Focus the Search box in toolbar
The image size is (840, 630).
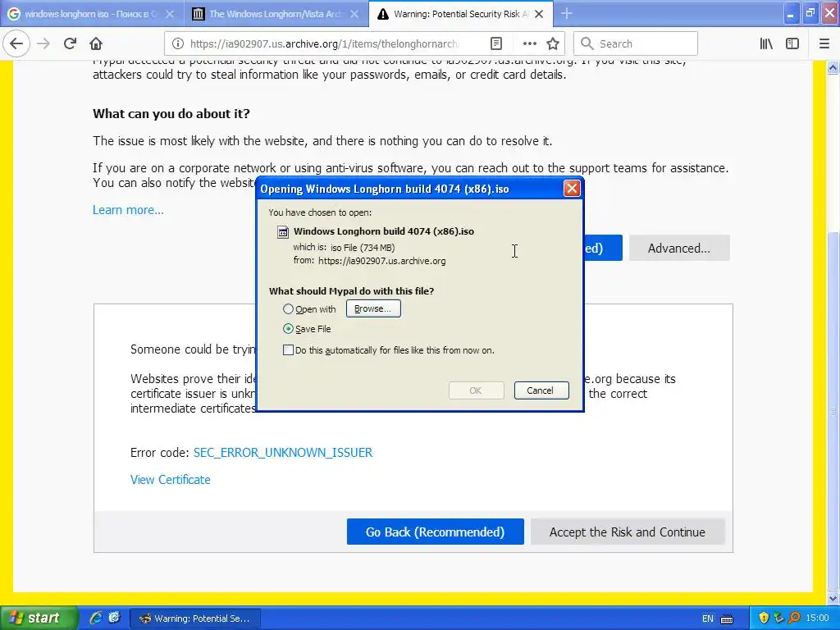[636, 44]
